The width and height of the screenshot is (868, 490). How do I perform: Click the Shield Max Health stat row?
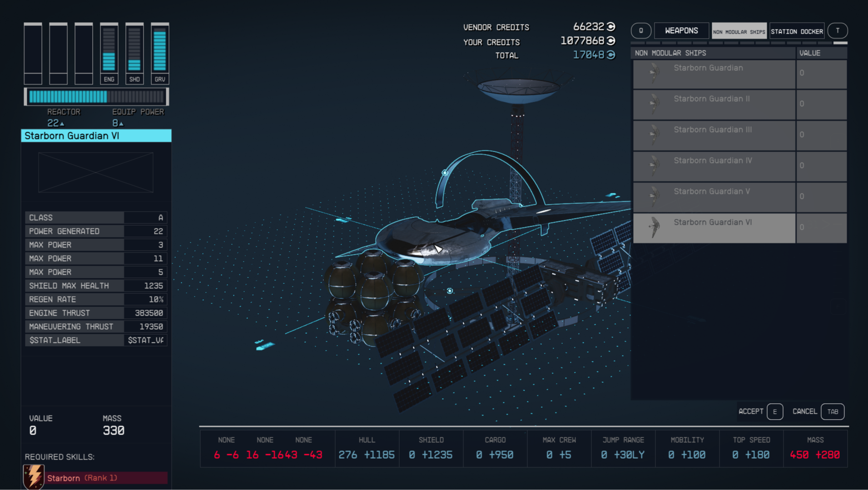click(x=96, y=286)
